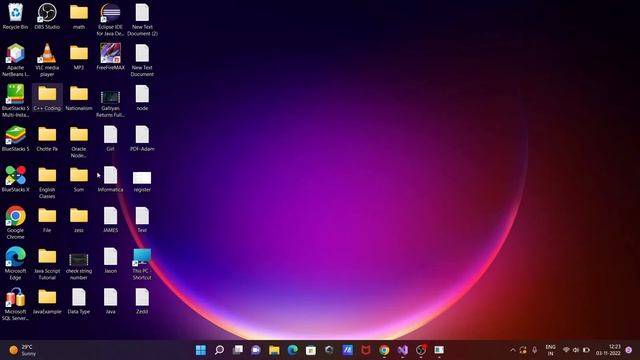The width and height of the screenshot is (640, 360).
Task: Open the date and time flyout
Action: pos(608,350)
